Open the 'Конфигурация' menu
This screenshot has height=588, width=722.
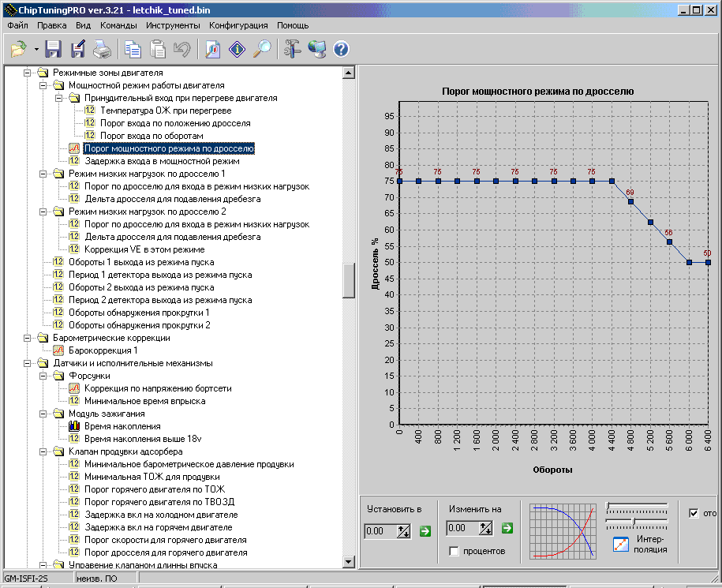pos(238,25)
